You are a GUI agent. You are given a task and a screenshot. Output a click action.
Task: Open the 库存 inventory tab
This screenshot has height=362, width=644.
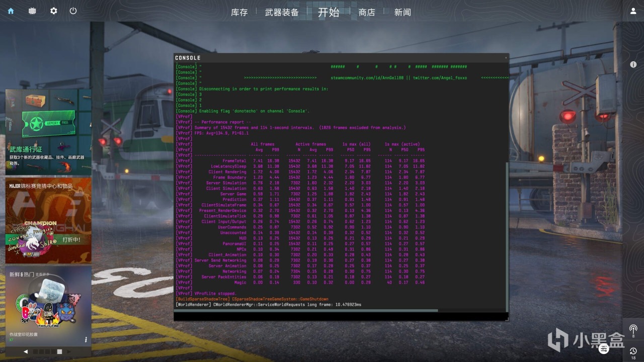(239, 13)
